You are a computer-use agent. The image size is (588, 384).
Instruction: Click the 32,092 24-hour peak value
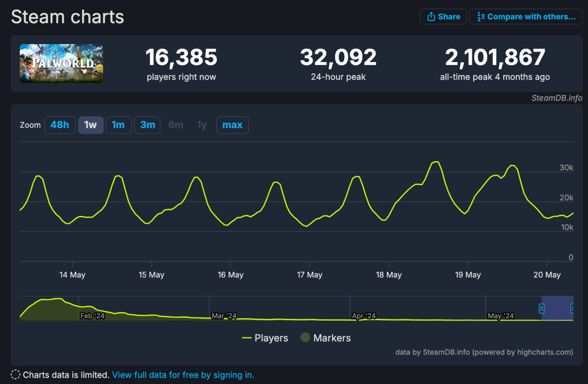click(x=339, y=57)
